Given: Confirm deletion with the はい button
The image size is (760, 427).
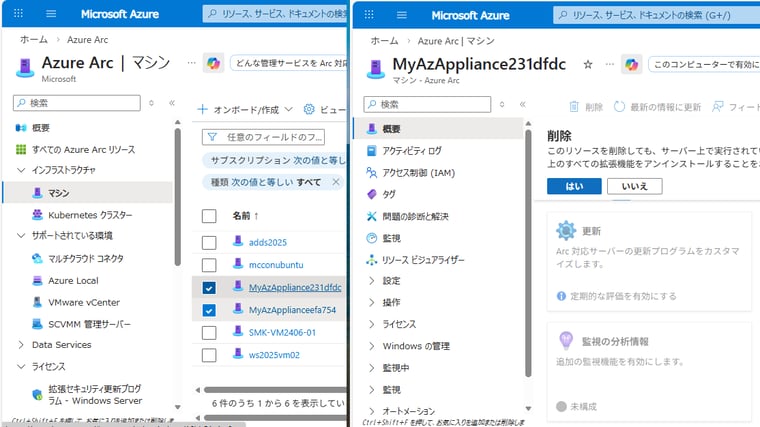Looking at the screenshot, I should click(x=574, y=186).
